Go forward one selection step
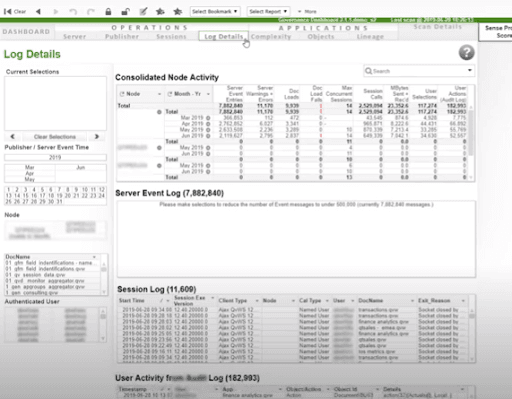The image size is (512, 399). pyautogui.click(x=56, y=12)
